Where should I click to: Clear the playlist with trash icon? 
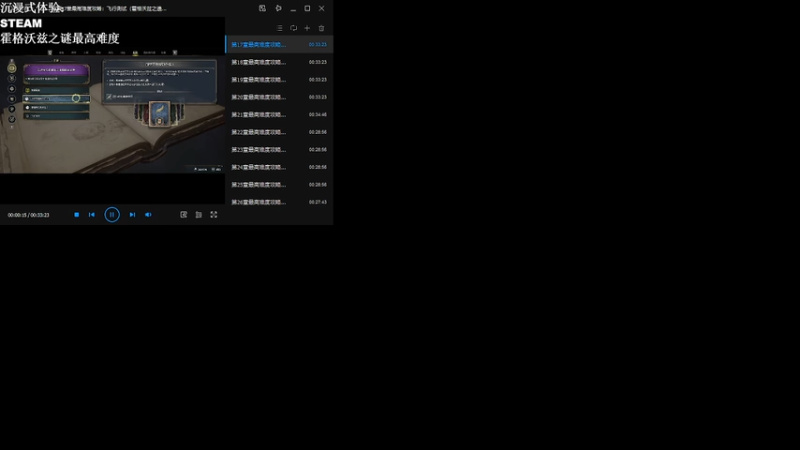click(321, 28)
